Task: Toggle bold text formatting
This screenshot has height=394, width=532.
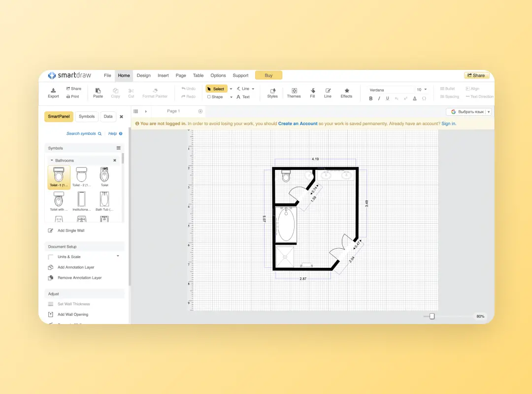Action: pyautogui.click(x=371, y=98)
